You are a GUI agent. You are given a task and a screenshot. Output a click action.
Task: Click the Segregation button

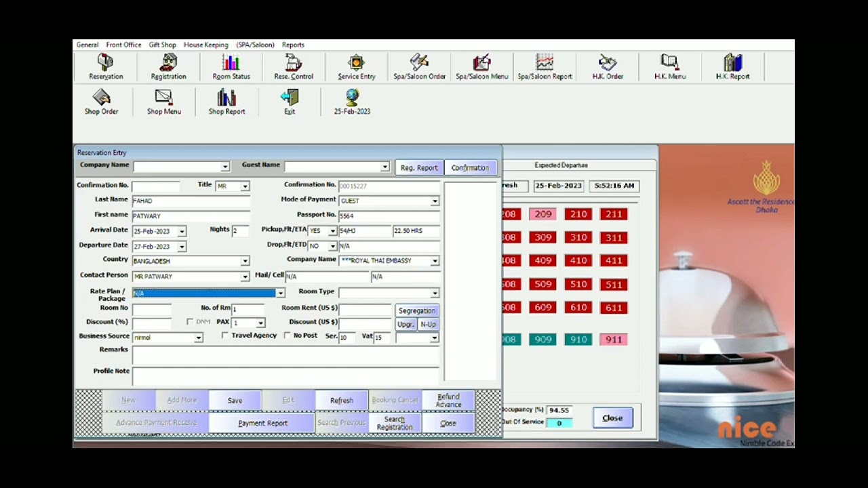pos(416,310)
